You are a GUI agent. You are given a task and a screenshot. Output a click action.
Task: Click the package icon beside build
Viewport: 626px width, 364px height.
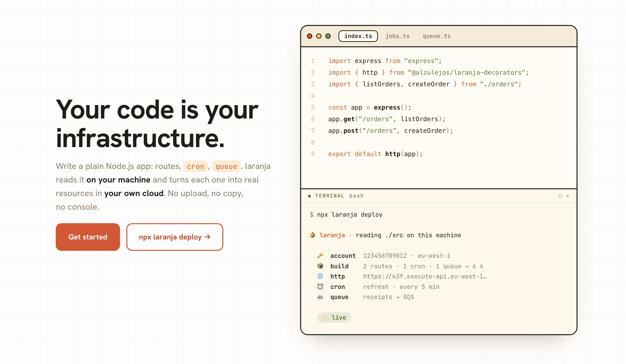tap(320, 266)
